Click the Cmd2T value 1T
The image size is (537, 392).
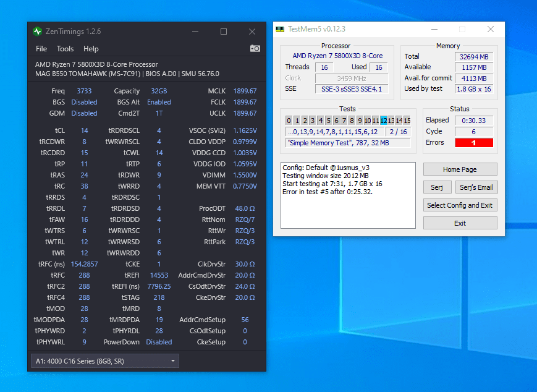159,113
